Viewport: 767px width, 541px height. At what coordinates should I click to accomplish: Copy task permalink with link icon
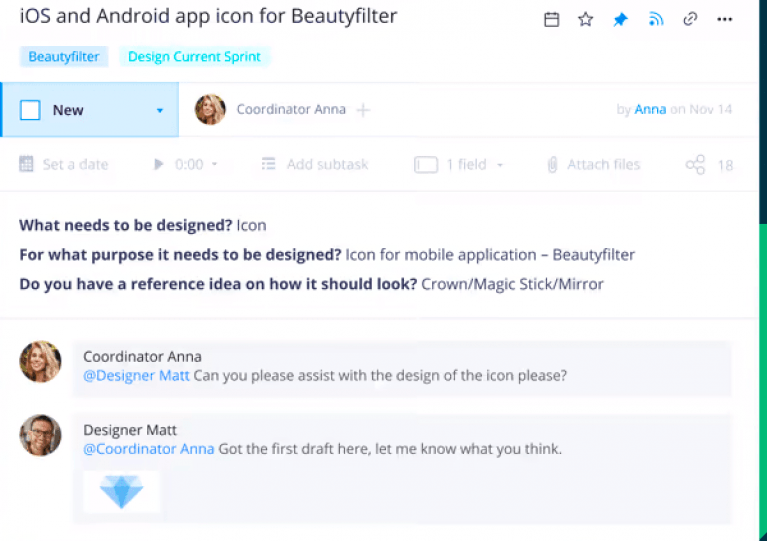690,19
